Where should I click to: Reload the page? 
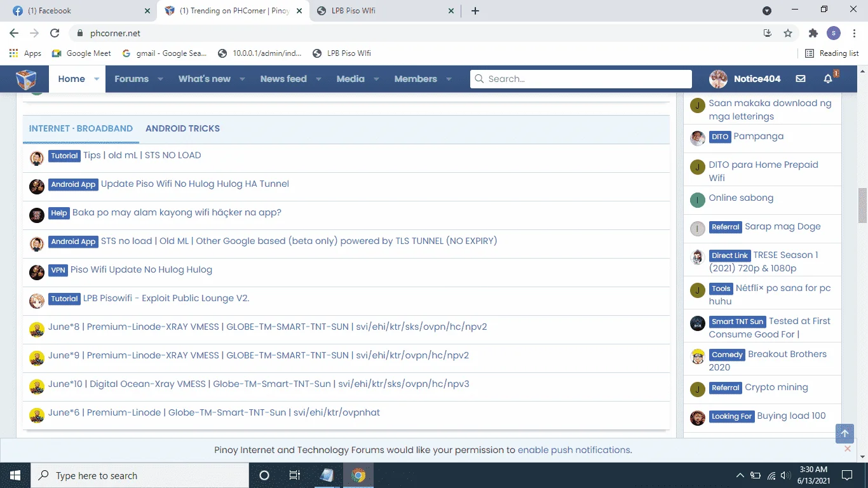tap(55, 33)
